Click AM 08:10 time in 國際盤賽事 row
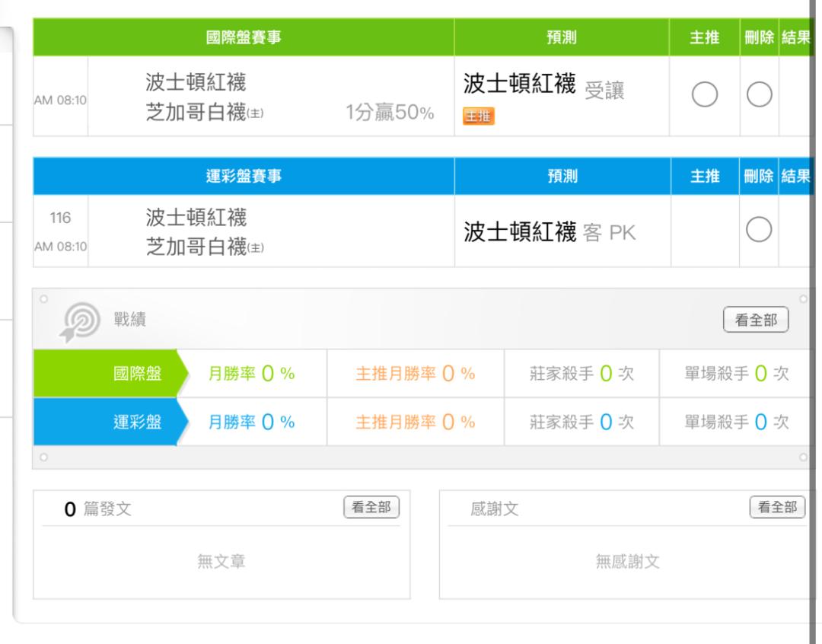Screen dimensions: 822x644 click(60, 100)
